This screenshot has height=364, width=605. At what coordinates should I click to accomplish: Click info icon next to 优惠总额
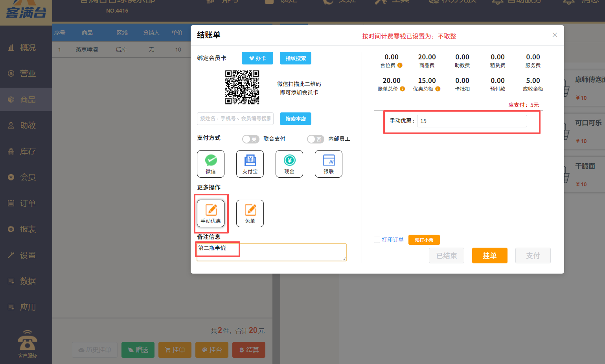coord(438,89)
